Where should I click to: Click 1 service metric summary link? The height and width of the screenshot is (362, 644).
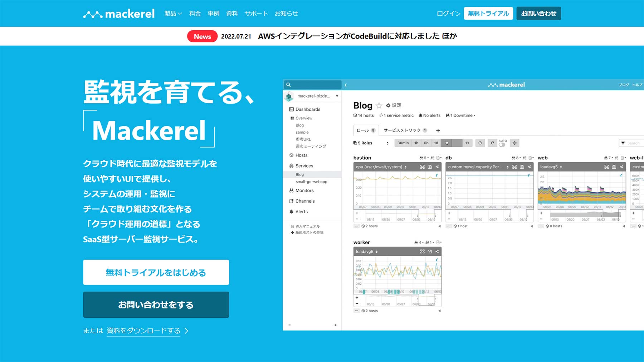coord(396,115)
